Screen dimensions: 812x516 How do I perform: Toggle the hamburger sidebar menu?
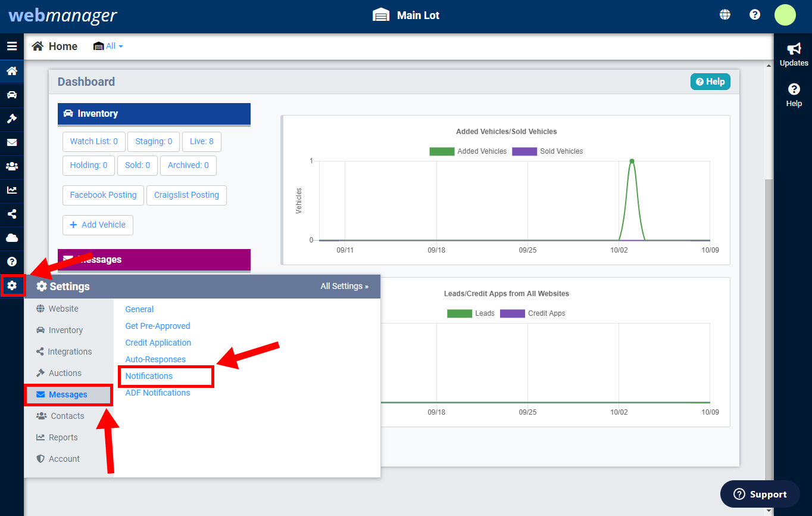(12, 46)
